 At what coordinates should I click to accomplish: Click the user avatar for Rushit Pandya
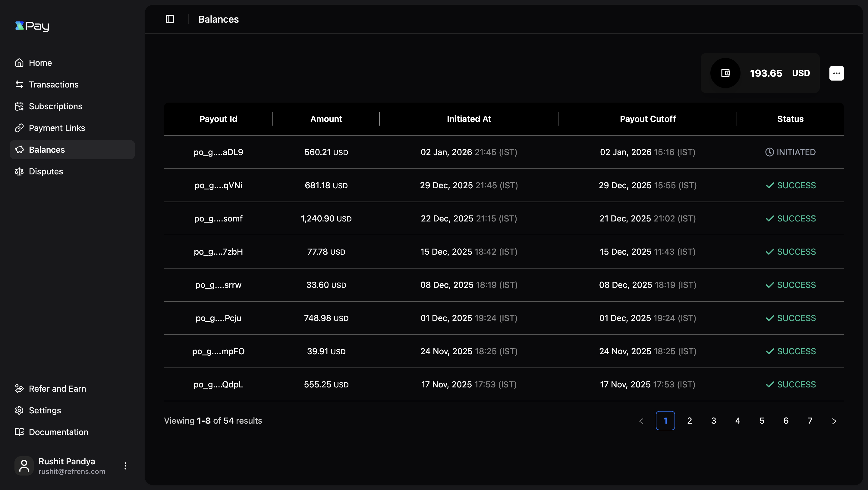24,466
